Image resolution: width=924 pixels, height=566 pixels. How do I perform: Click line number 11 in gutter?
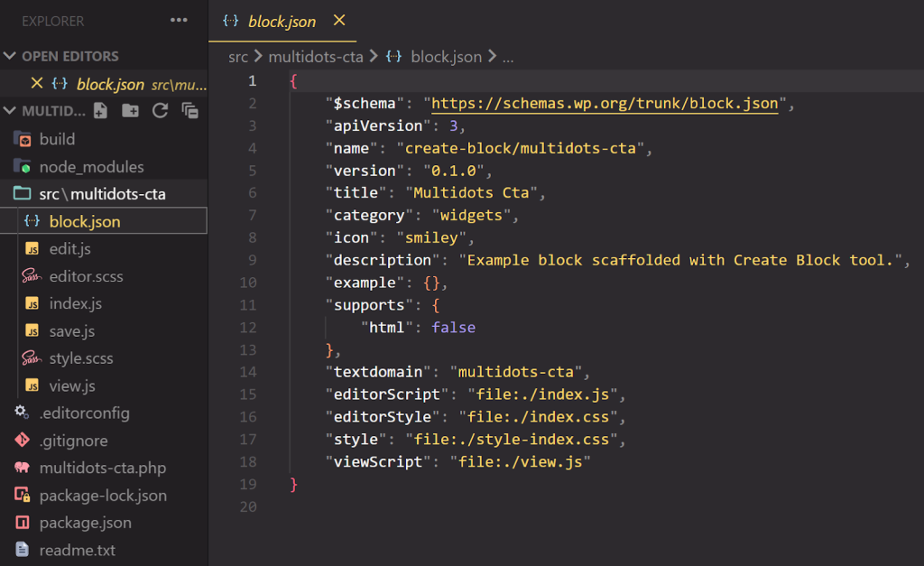pyautogui.click(x=248, y=305)
